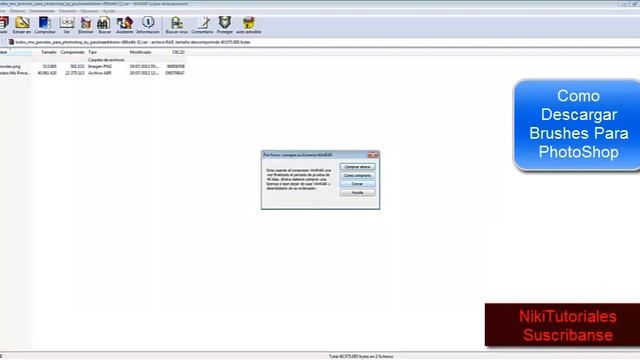Sort by the Tipo column header
The height and width of the screenshot is (360, 640).
(x=93, y=52)
